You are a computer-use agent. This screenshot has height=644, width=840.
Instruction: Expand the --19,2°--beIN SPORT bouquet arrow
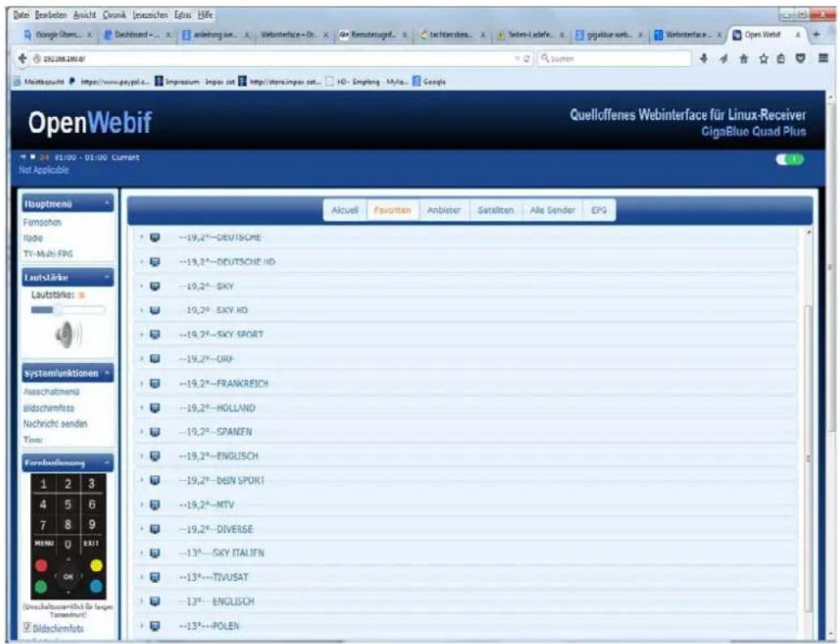click(141, 480)
